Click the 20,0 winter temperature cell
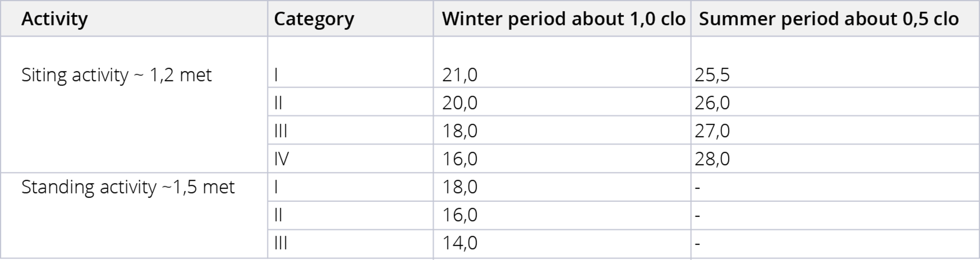Viewport: 980px width, 260px height. point(562,102)
